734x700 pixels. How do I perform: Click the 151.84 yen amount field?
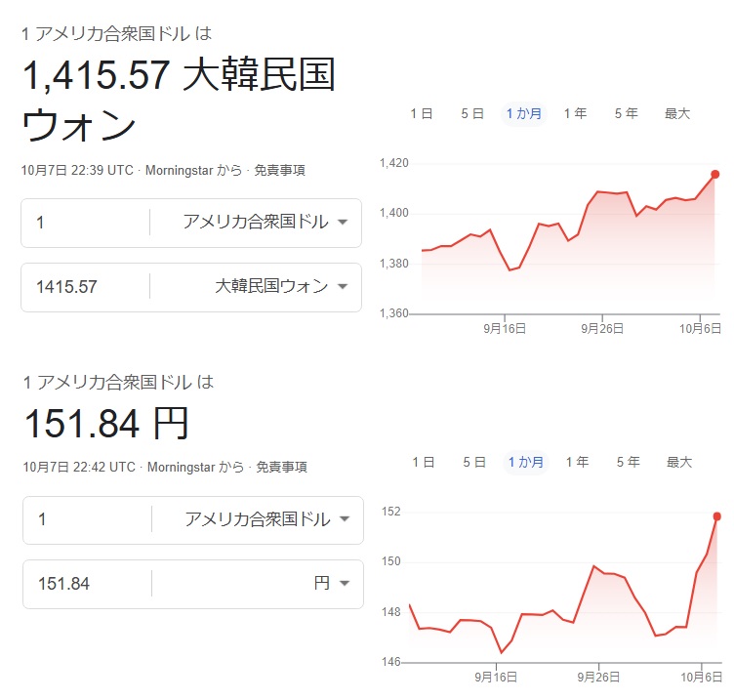pyautogui.click(x=88, y=584)
